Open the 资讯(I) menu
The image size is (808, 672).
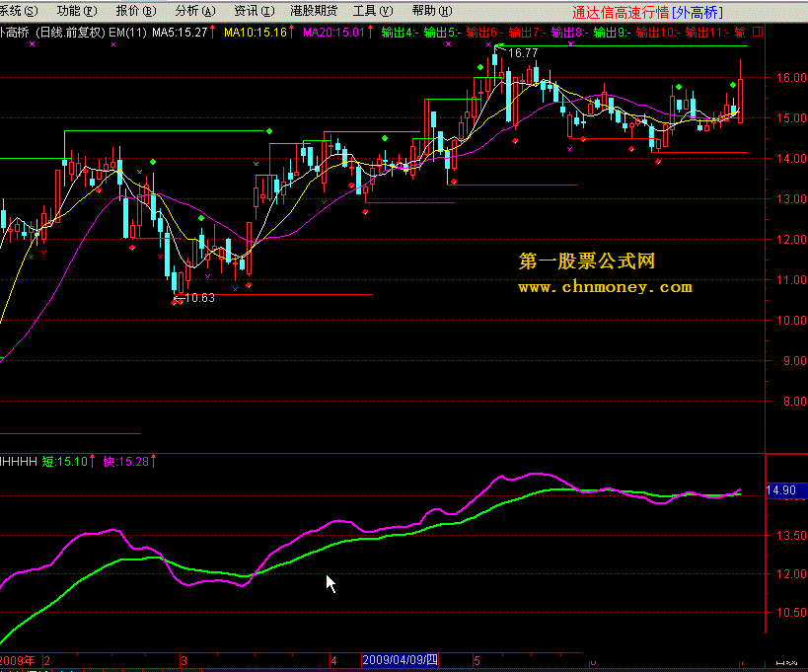pyautogui.click(x=255, y=10)
